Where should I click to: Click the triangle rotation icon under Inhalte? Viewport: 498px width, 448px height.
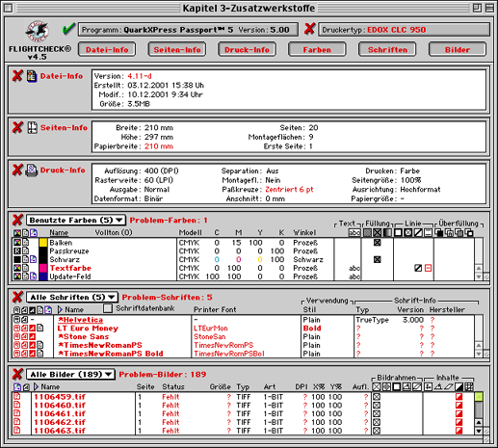(x=438, y=386)
